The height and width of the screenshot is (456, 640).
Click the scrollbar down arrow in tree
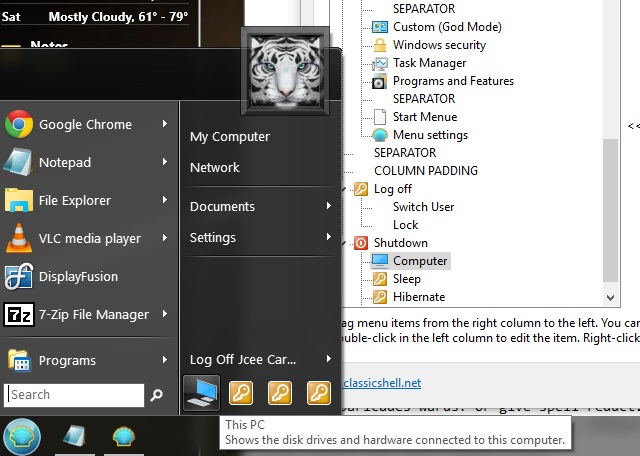pyautogui.click(x=610, y=297)
